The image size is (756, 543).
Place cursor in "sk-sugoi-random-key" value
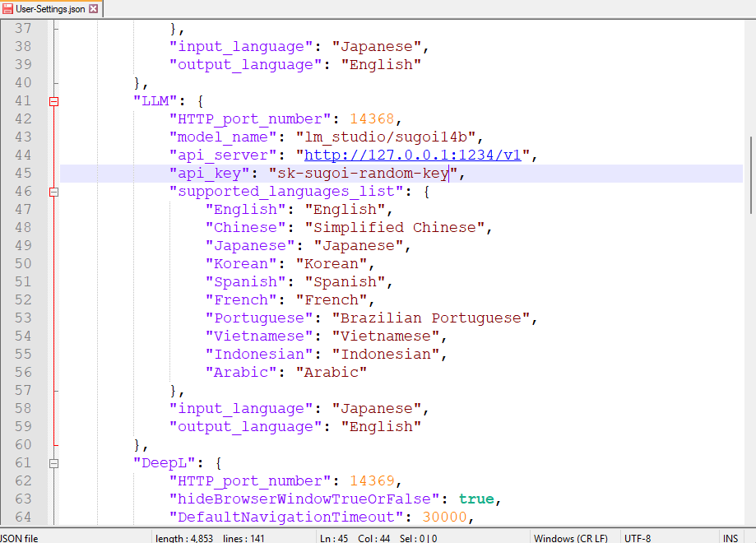click(363, 173)
